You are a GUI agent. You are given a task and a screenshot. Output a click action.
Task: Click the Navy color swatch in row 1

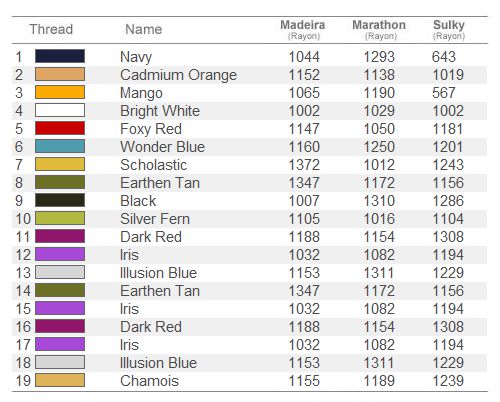[x=60, y=56]
